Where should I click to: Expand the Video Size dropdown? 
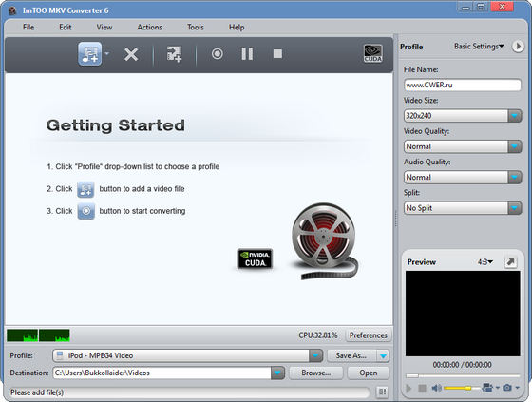click(x=515, y=116)
